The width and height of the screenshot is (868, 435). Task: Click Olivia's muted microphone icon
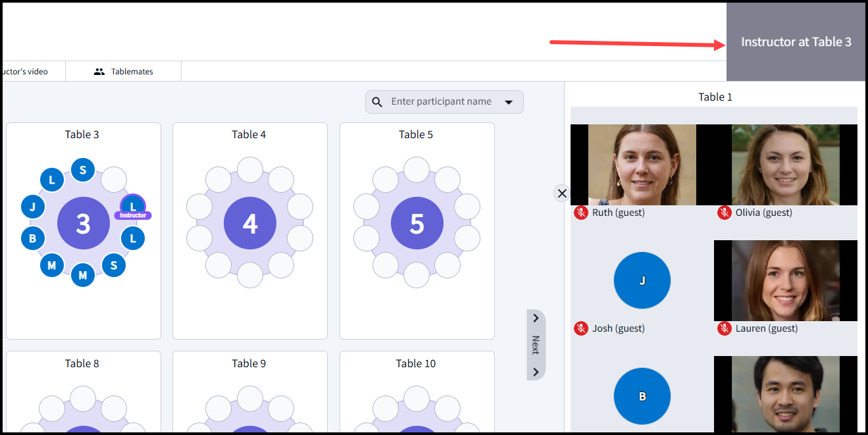724,213
